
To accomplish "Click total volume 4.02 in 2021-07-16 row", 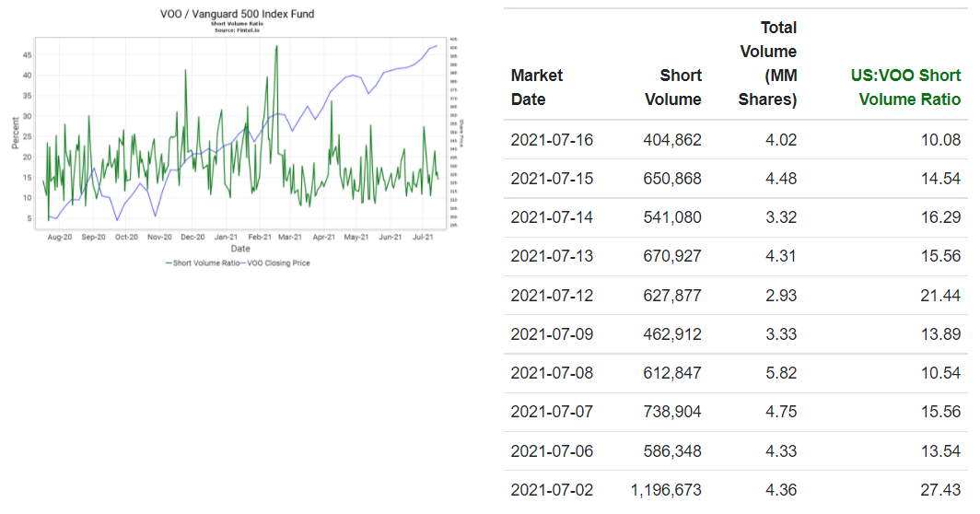I will click(781, 139).
